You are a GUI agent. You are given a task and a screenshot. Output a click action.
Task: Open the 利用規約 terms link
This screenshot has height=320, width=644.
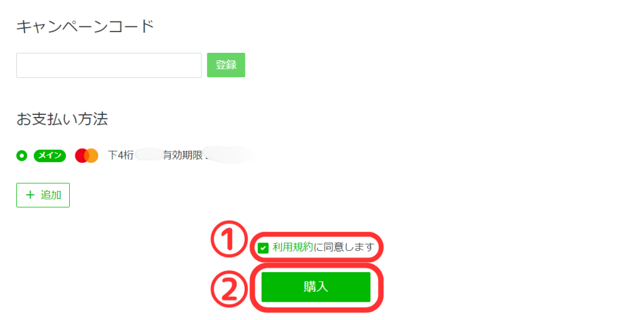pos(292,247)
